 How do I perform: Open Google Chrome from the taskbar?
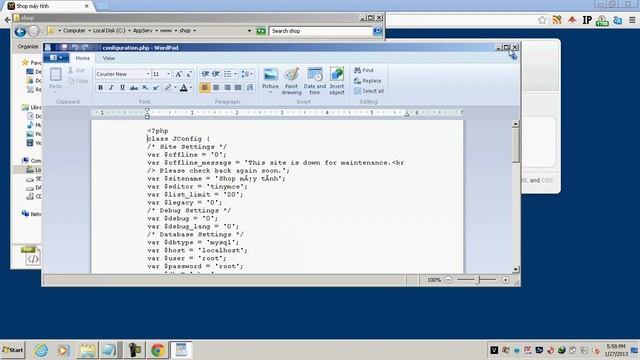pos(158,350)
